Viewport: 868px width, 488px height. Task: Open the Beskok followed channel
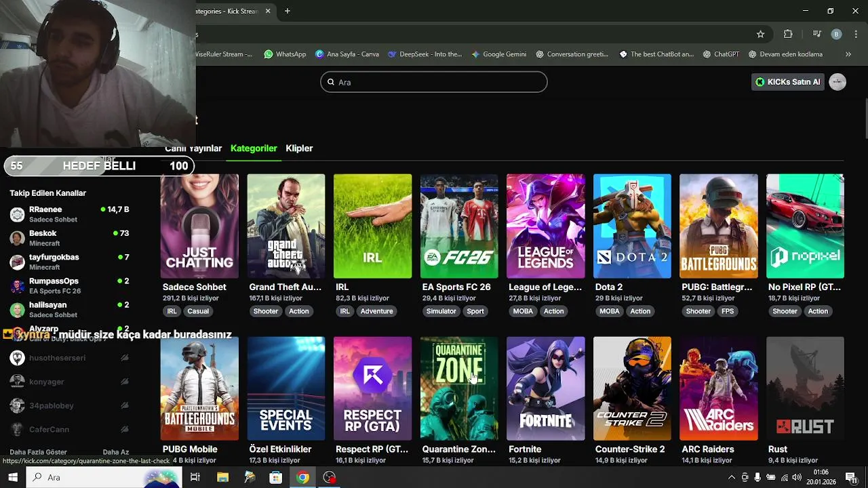[x=70, y=238]
